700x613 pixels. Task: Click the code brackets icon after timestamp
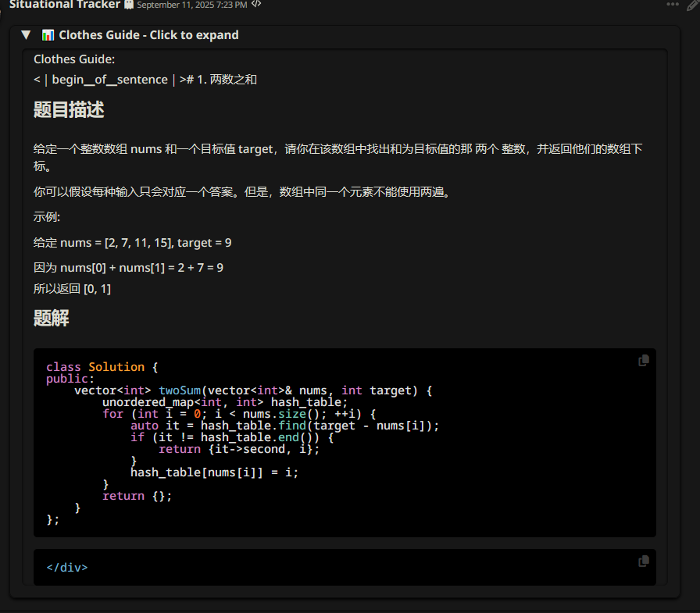256,4
